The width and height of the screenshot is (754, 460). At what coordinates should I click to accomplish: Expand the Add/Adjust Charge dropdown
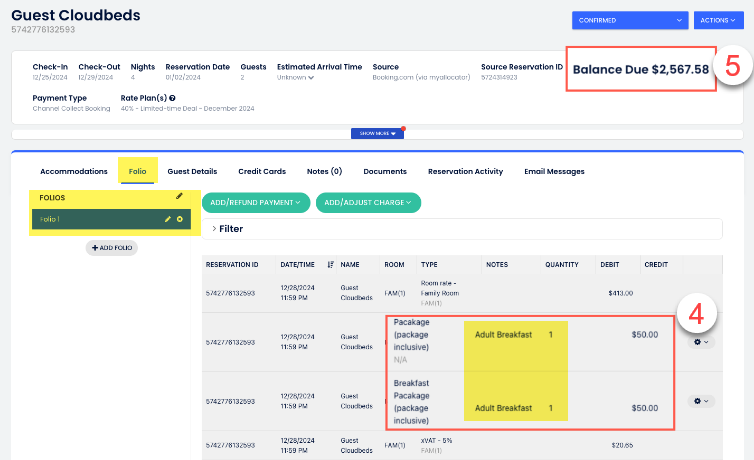click(x=369, y=203)
